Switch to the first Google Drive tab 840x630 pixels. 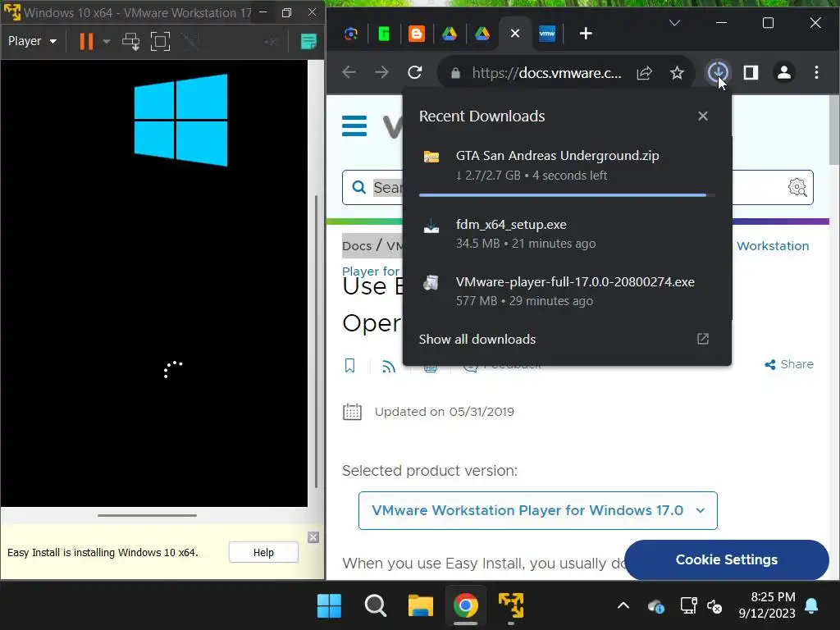click(449, 34)
